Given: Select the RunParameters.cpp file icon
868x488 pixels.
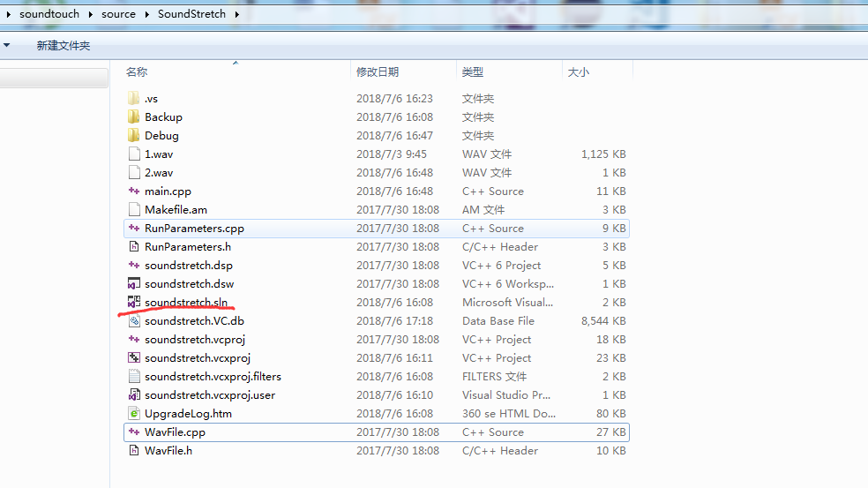Looking at the screenshot, I should pyautogui.click(x=134, y=229).
